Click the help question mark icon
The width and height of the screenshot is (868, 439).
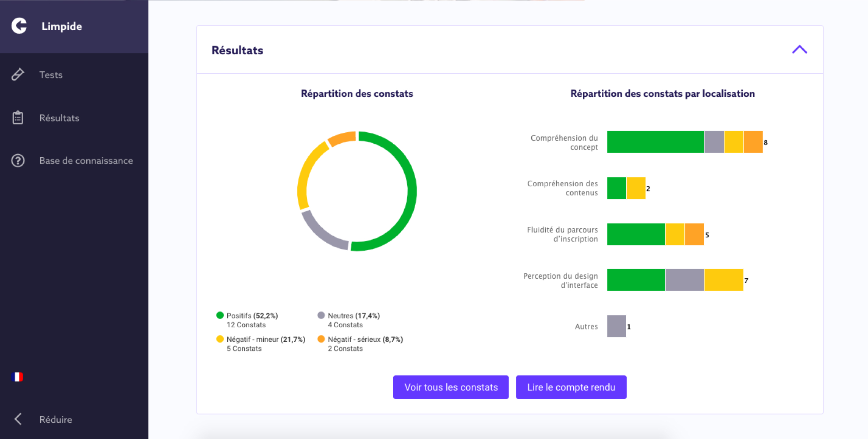point(18,161)
